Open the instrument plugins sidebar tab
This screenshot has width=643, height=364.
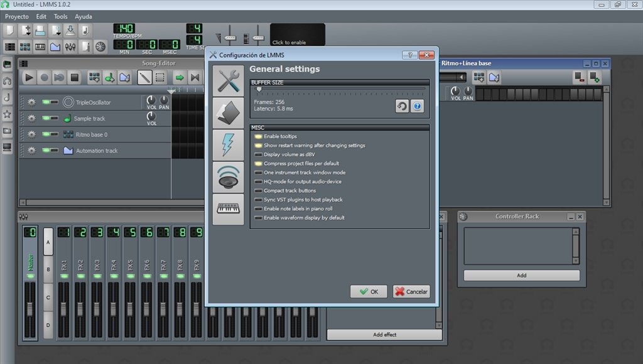tap(7, 65)
